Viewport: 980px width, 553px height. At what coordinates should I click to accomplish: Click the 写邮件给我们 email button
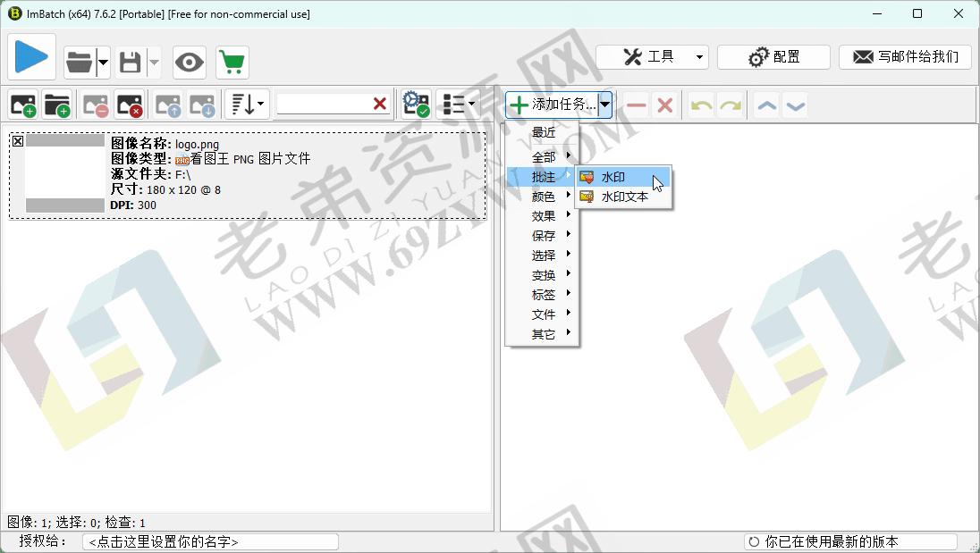point(905,57)
